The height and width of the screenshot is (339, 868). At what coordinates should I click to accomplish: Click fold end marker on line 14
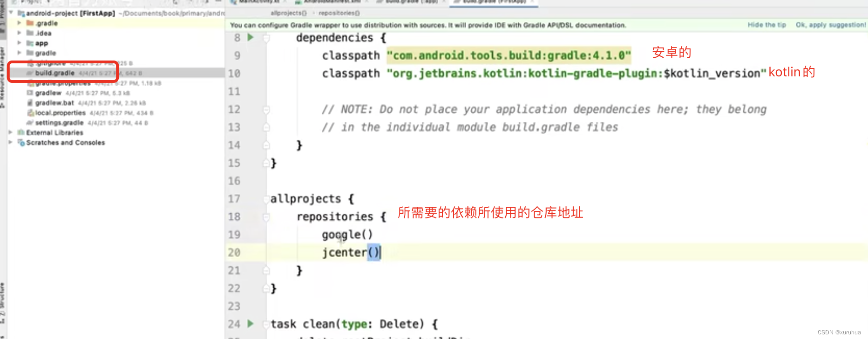266,145
